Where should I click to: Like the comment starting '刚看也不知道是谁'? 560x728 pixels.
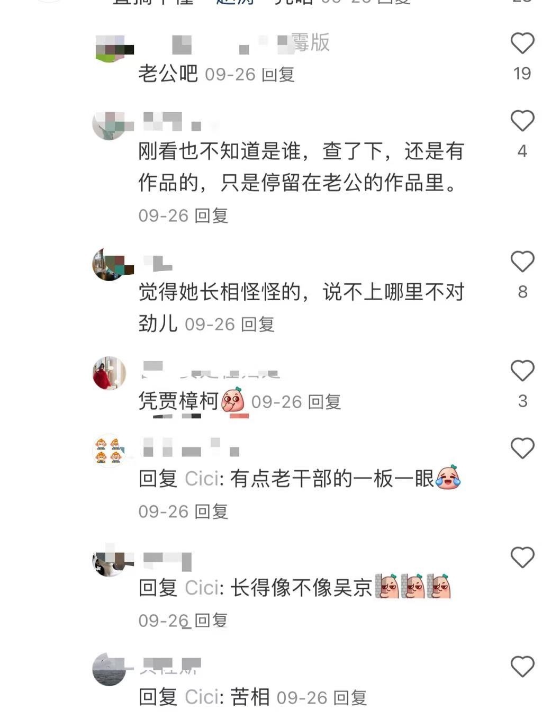click(522, 121)
